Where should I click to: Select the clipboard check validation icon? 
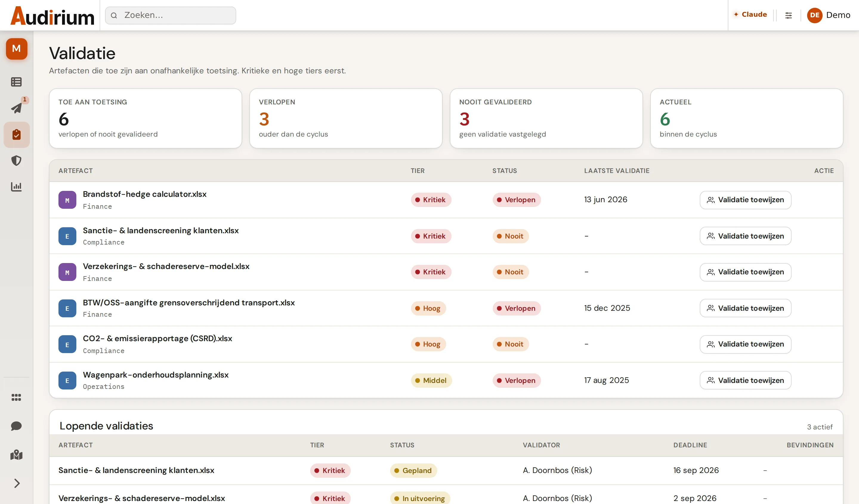[16, 134]
